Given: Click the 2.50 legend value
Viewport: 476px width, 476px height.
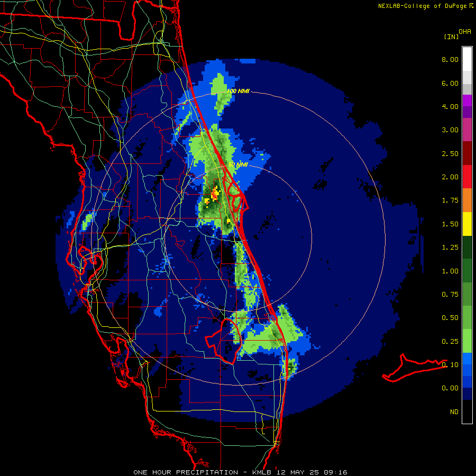Looking at the screenshot, I should point(450,153).
